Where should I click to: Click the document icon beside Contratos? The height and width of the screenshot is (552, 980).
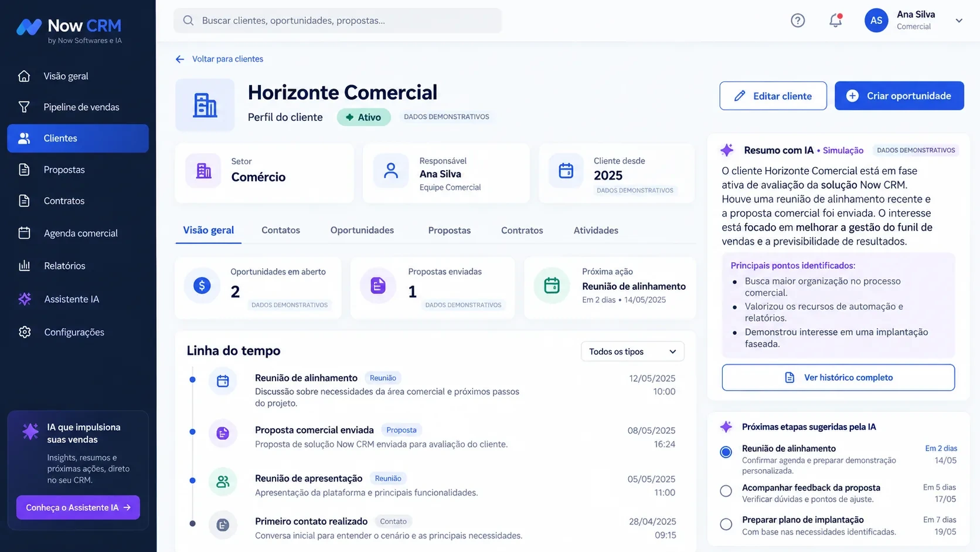tap(24, 201)
